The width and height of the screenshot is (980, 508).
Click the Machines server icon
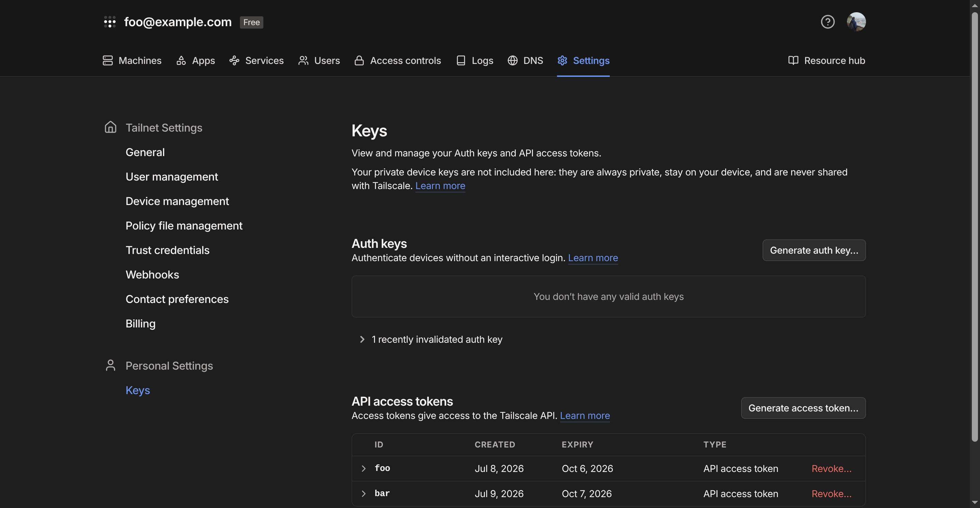pyautogui.click(x=108, y=61)
